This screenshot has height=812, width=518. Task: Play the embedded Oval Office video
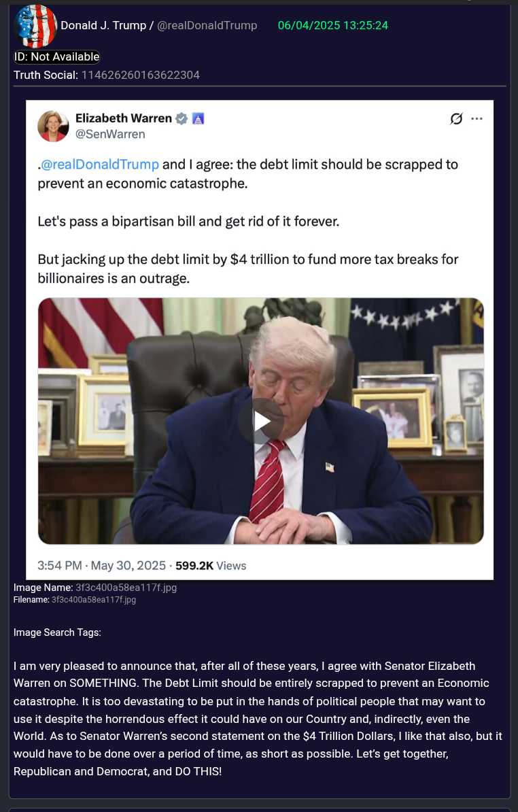coord(261,421)
